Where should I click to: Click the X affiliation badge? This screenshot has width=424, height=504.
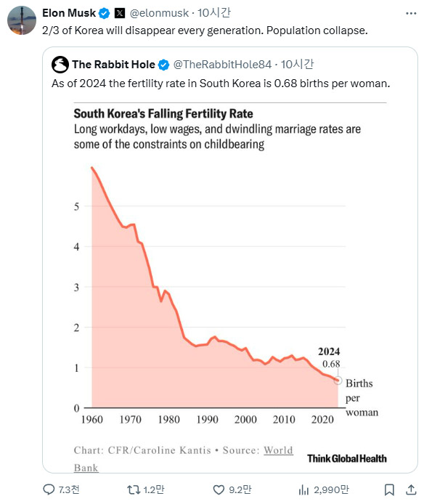120,13
